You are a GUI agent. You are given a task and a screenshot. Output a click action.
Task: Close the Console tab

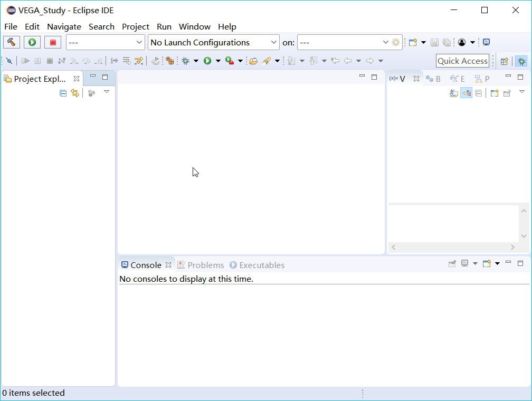[x=168, y=265]
